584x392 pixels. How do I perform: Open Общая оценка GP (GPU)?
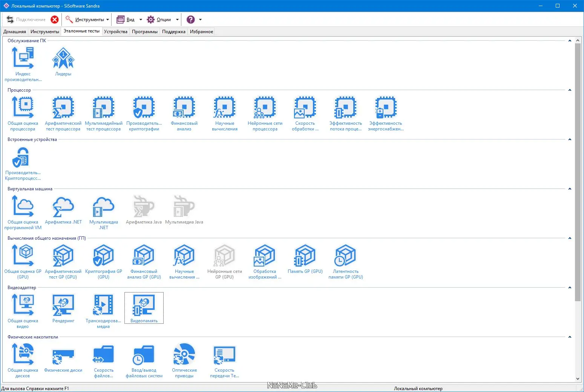[23, 262]
